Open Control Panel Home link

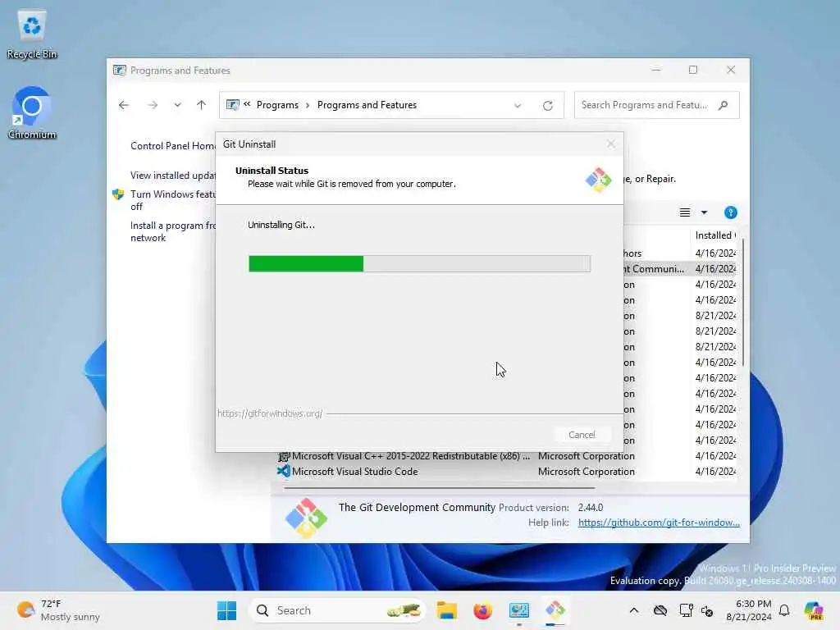tap(173, 146)
